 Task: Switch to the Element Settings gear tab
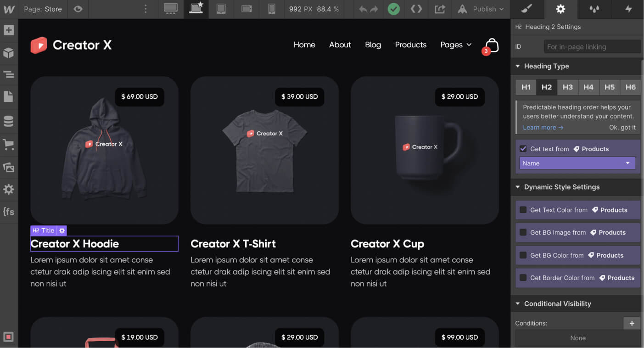[560, 9]
